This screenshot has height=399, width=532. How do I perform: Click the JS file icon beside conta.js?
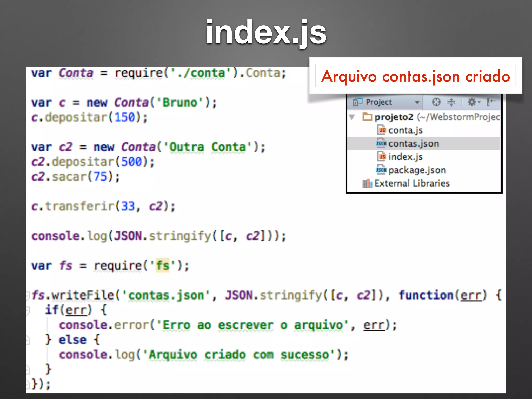pos(382,130)
